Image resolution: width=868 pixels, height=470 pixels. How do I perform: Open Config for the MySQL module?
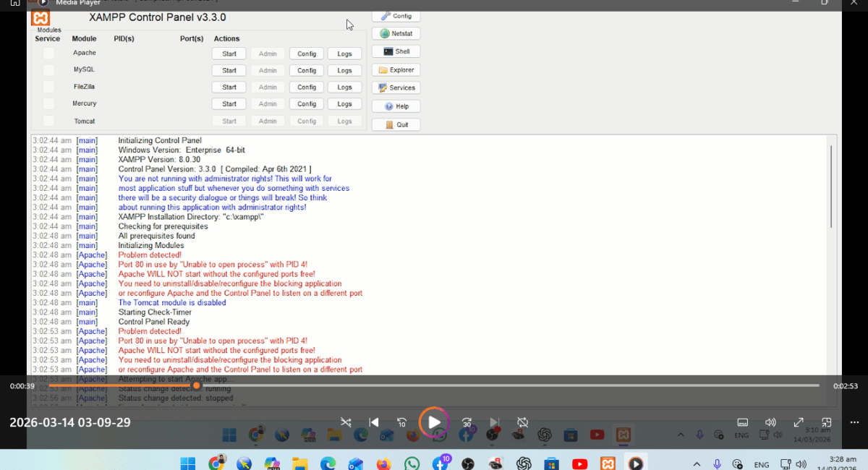click(x=307, y=70)
